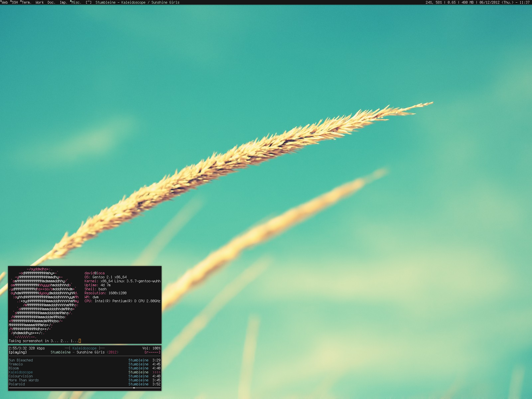This screenshot has height=399, width=532.
Task: Select the track 'More Than Words' in the playlist
Action: click(84, 380)
